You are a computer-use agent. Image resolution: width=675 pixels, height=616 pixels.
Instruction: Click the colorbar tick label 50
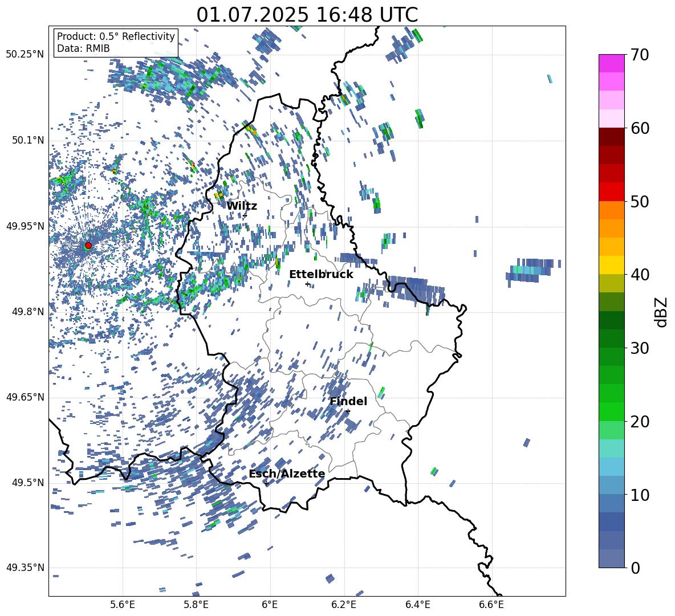pos(640,201)
